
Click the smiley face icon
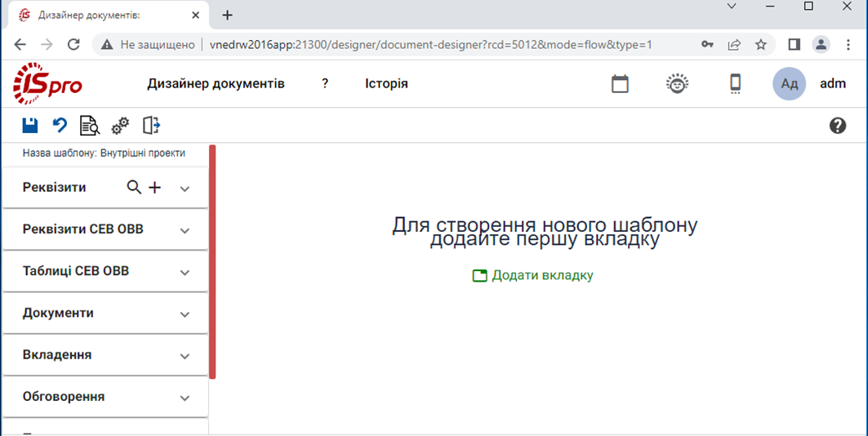point(677,83)
